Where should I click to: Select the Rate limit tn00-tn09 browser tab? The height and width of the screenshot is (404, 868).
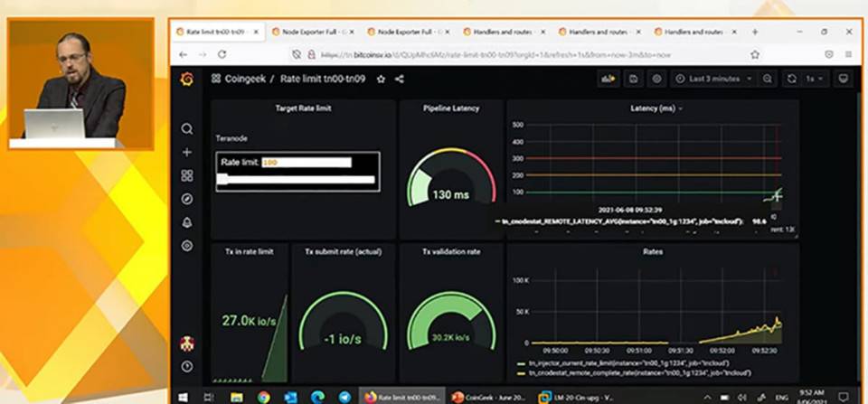[x=217, y=33]
